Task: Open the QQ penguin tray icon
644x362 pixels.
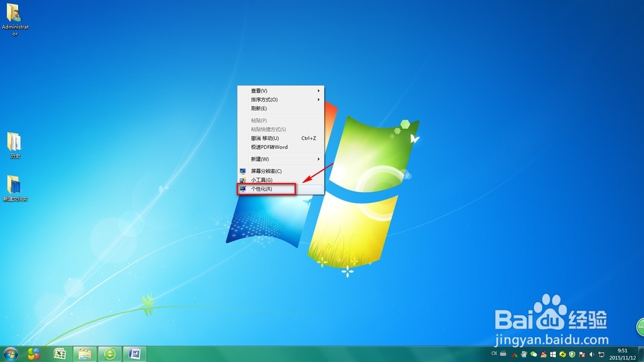Action: (544, 354)
